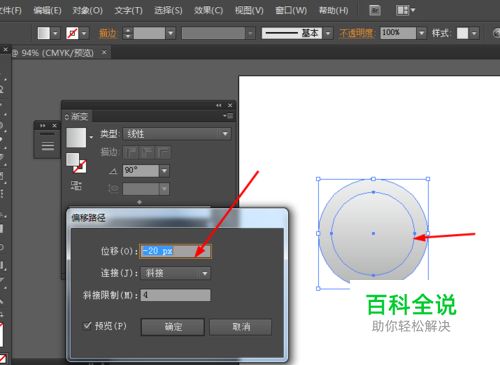500x365 pixels.
Task: Select the first stroke gradient mode icon
Action: coord(130,152)
